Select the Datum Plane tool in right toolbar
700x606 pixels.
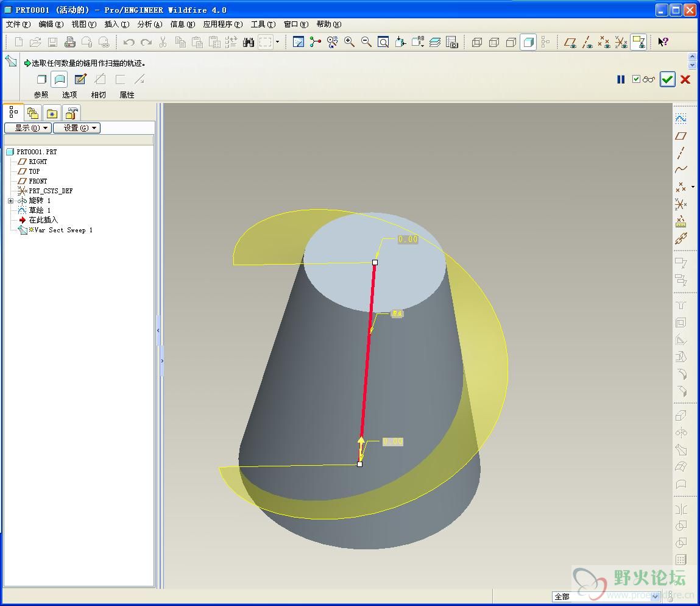pyautogui.click(x=681, y=136)
